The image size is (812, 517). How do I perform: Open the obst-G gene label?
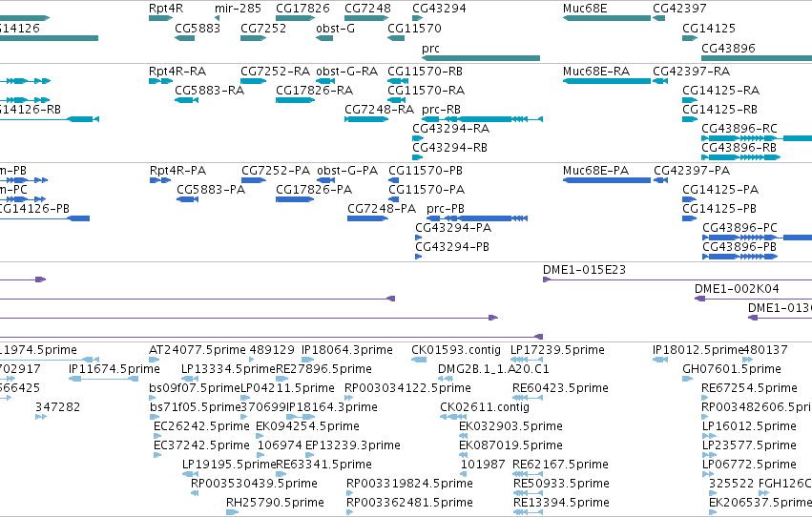tap(335, 28)
